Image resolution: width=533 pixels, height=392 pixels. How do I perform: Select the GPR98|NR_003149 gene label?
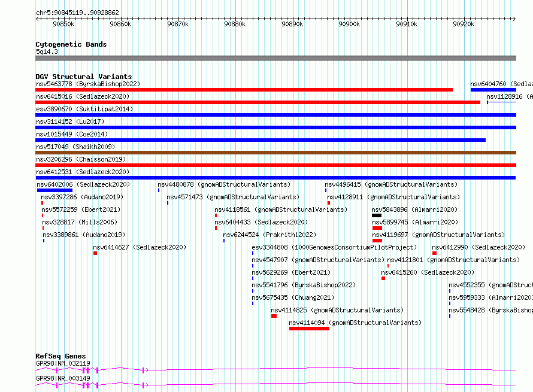tap(63, 378)
